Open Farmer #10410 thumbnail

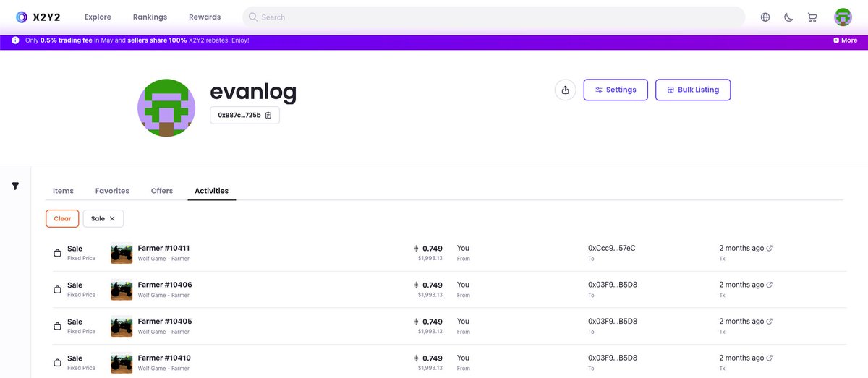[x=122, y=363]
